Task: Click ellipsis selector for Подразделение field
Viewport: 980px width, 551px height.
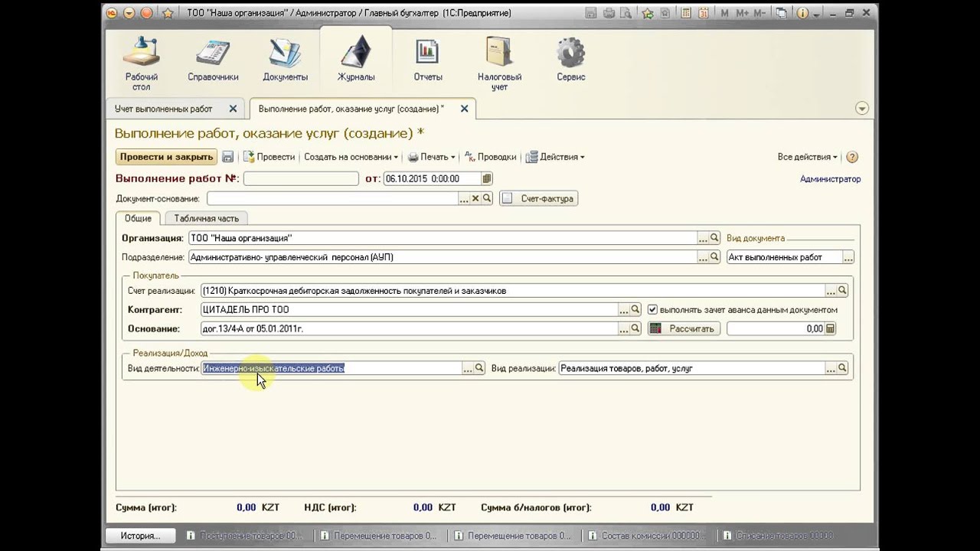Action: click(x=703, y=257)
